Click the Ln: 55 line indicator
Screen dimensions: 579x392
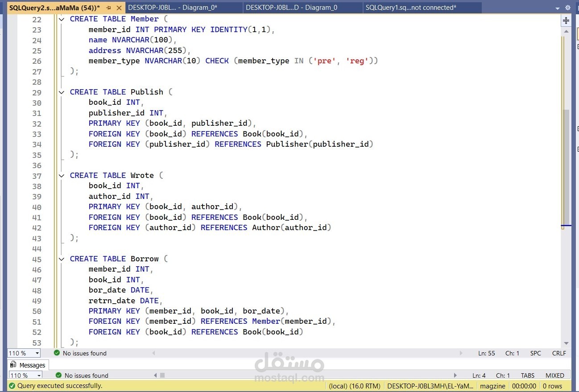487,353
